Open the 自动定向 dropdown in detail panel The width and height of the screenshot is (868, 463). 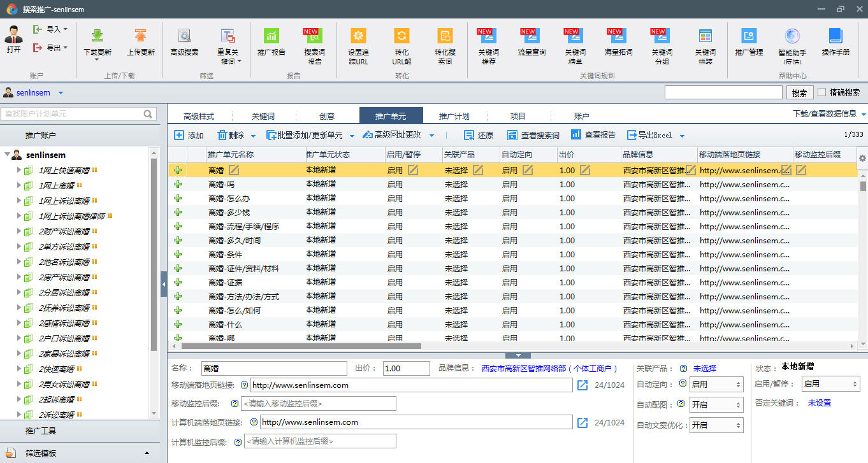716,385
